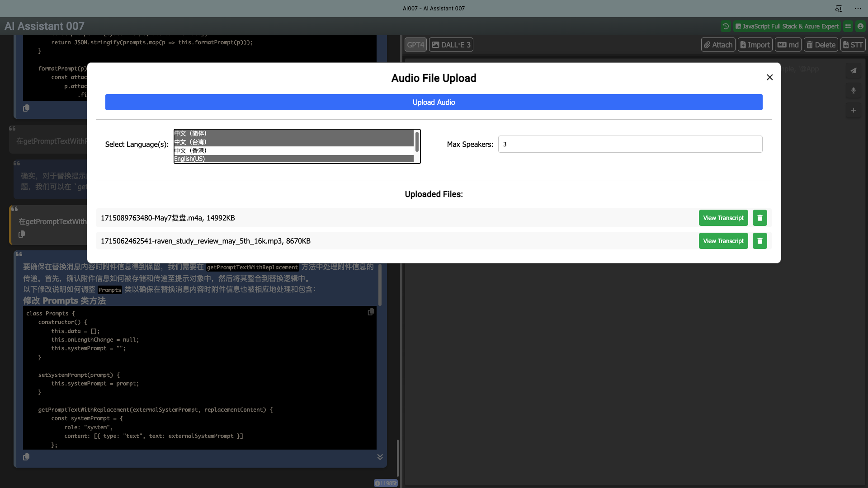Click Max Speakers input field

(630, 144)
